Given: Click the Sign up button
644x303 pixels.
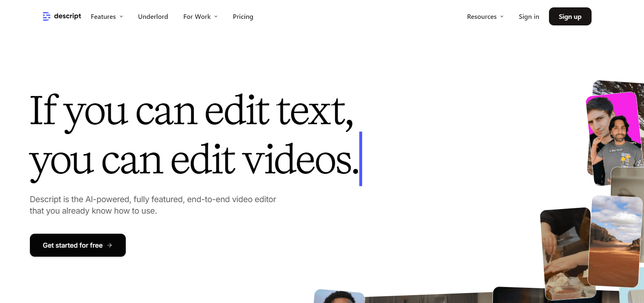Looking at the screenshot, I should pyautogui.click(x=570, y=16).
